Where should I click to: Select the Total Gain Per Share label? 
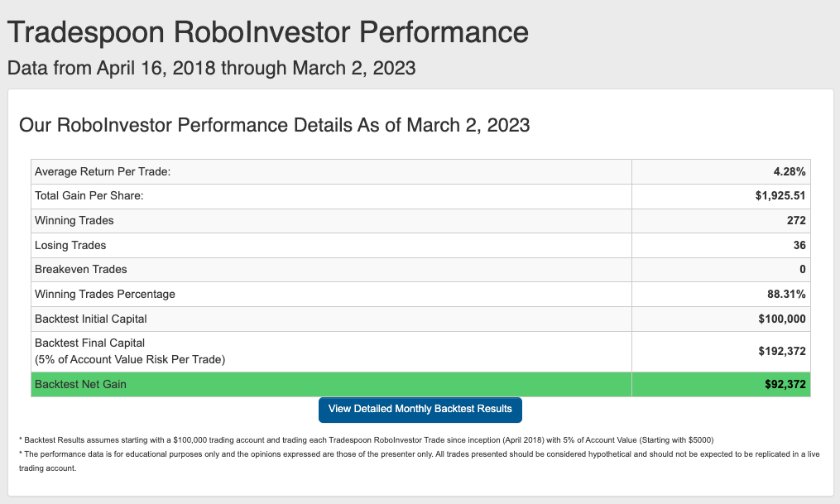[x=89, y=196]
